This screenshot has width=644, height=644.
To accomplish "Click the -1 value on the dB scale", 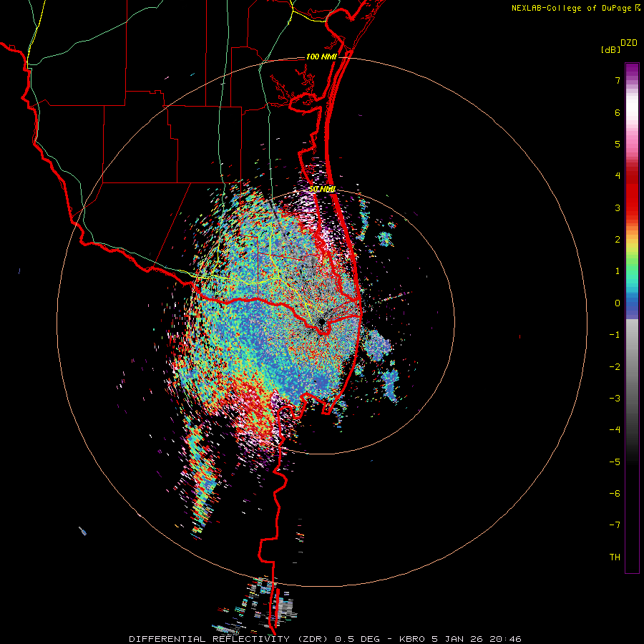I will (x=615, y=335).
